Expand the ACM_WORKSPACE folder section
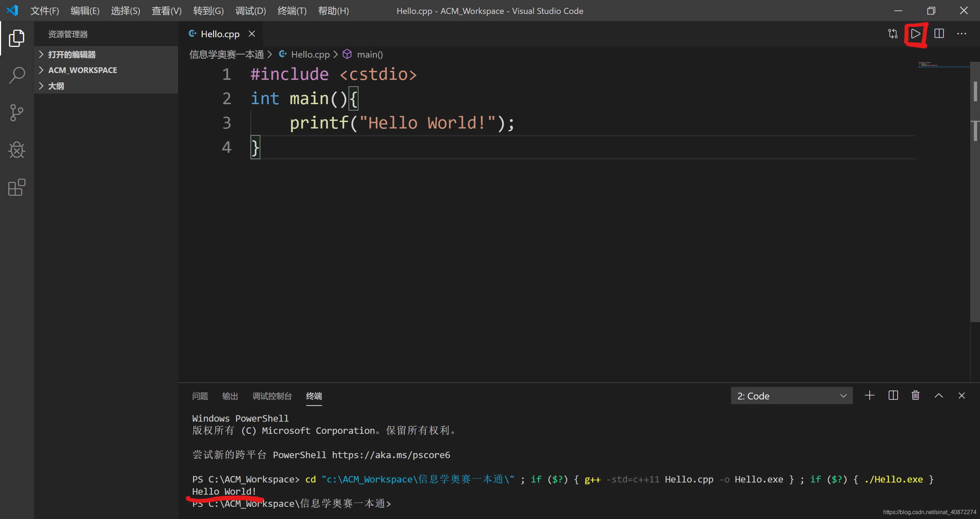This screenshot has width=980, height=519. click(x=106, y=70)
